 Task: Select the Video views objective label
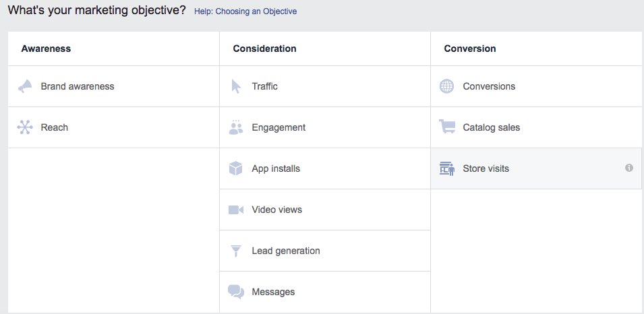[276, 210]
